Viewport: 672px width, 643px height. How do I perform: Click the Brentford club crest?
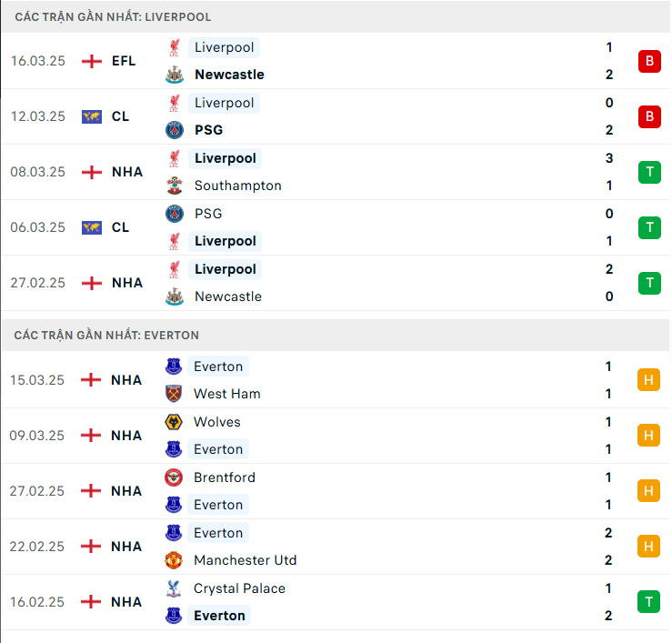174,477
